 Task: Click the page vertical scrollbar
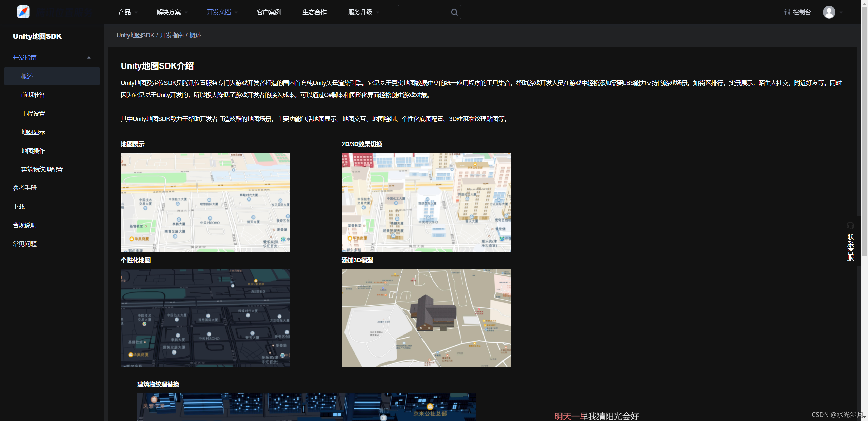pyautogui.click(x=864, y=132)
